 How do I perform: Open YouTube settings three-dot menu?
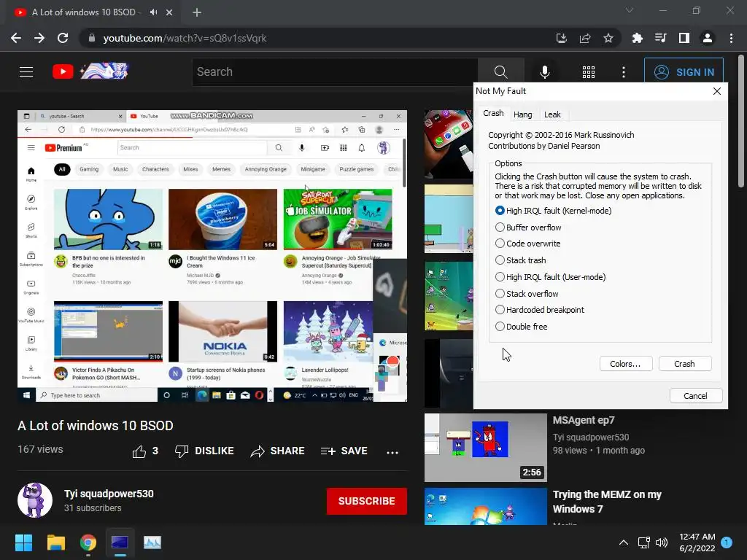point(624,72)
